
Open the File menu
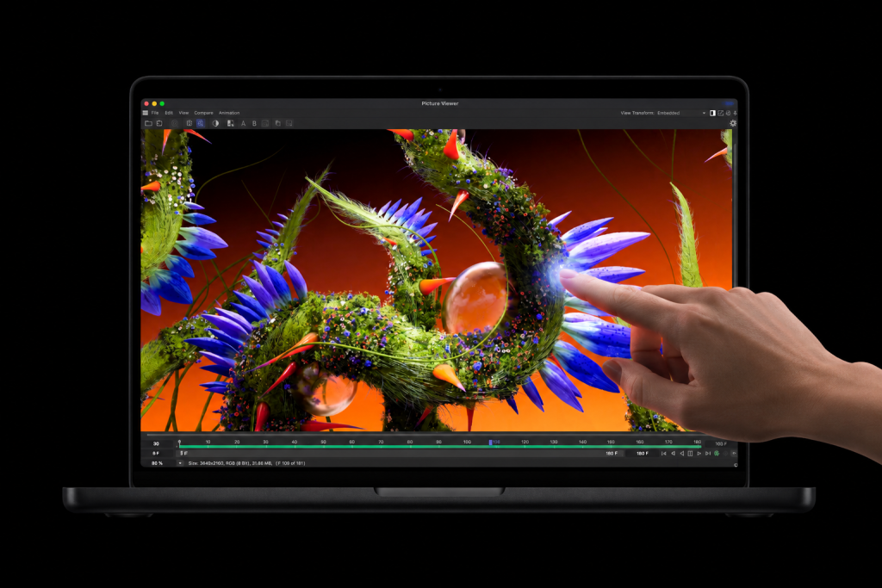155,113
